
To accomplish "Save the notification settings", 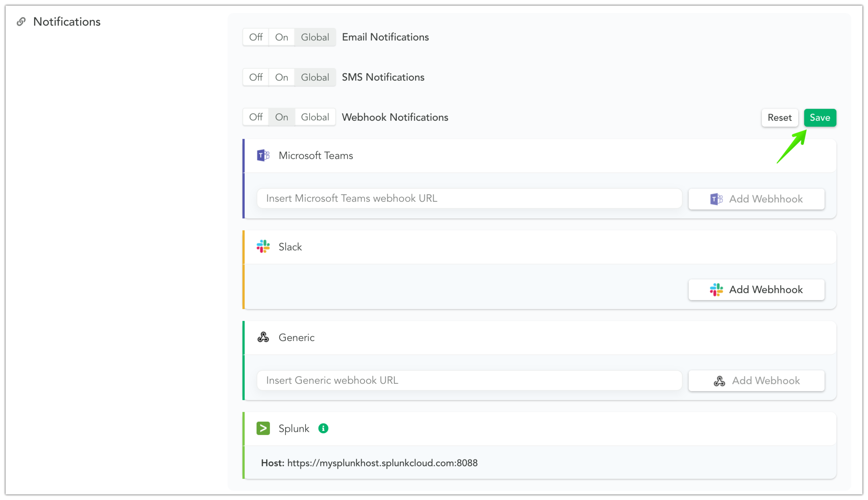I will click(x=820, y=118).
